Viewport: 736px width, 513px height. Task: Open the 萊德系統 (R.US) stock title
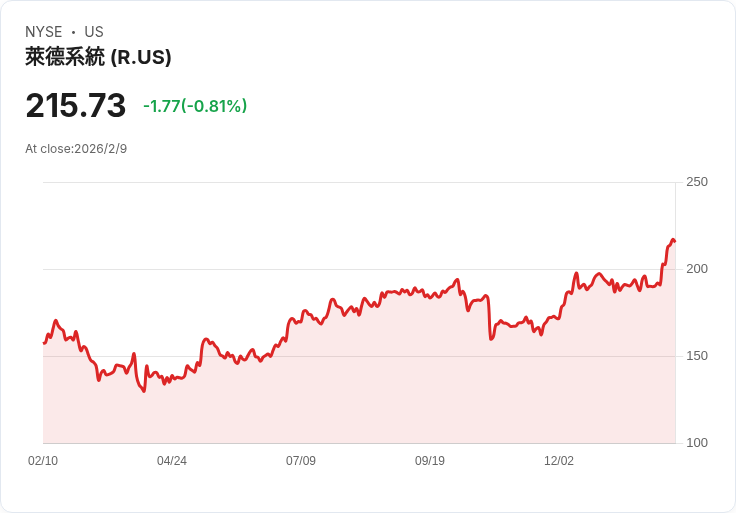[x=98, y=57]
